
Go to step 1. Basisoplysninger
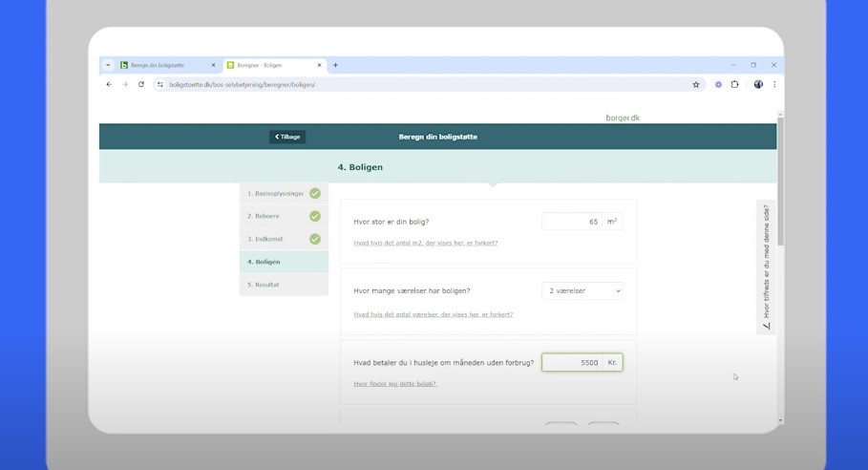coord(276,193)
